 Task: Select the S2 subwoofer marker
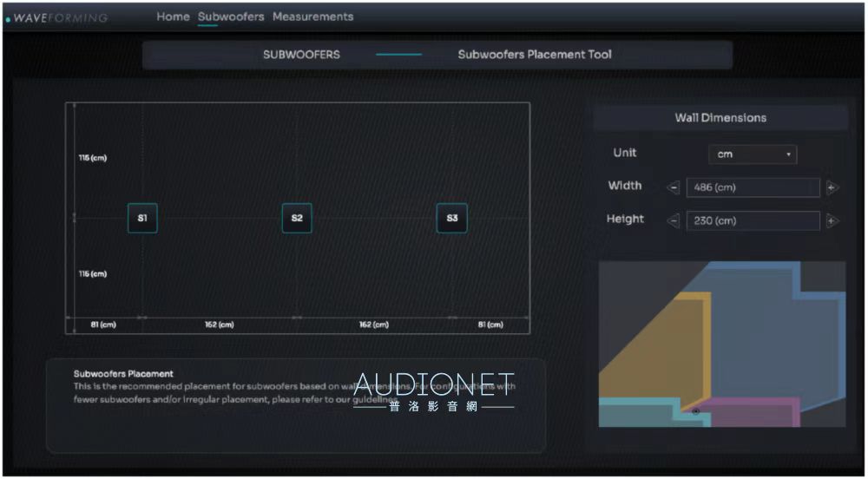click(297, 219)
